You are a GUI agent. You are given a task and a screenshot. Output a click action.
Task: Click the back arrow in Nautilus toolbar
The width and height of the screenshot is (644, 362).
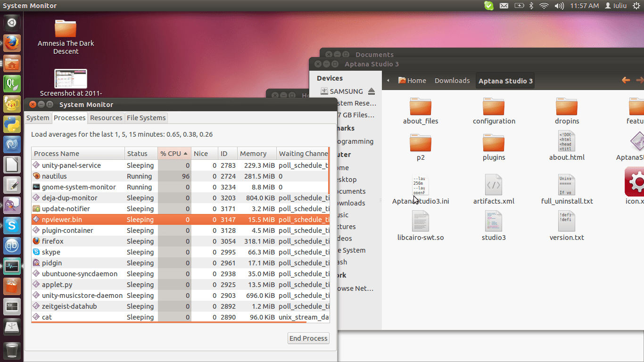(626, 81)
